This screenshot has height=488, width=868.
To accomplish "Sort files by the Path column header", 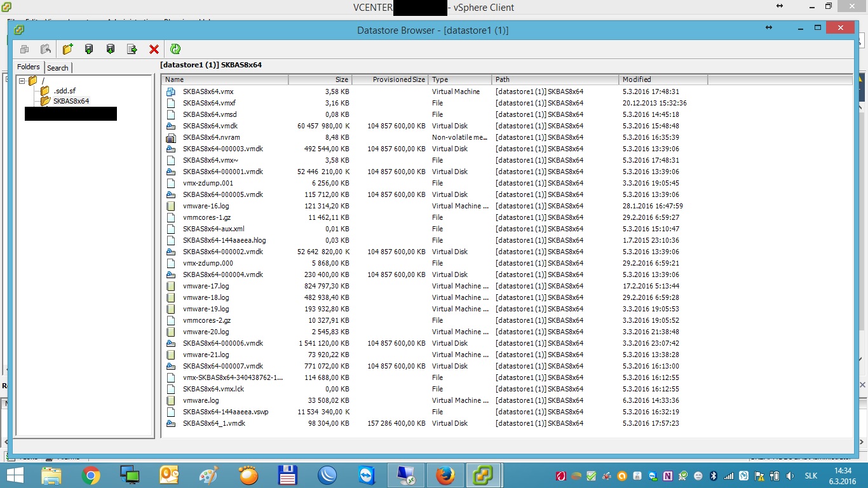I will pyautogui.click(x=555, y=79).
